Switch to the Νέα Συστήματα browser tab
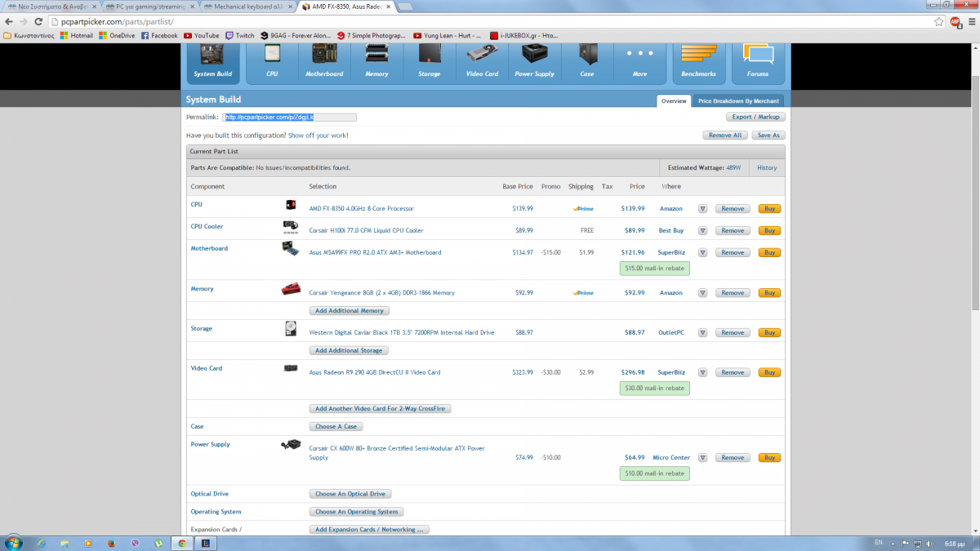Image resolution: width=980 pixels, height=551 pixels. coord(51,6)
